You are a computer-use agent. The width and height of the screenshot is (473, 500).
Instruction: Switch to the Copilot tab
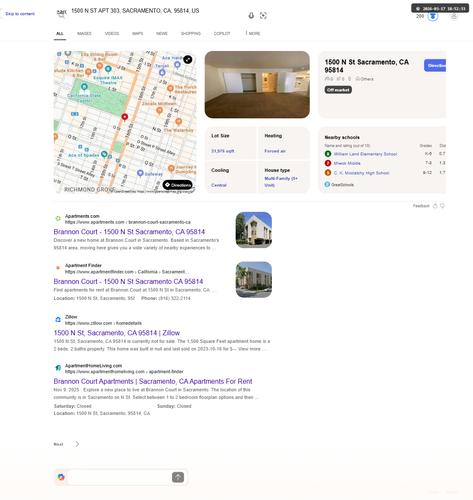222,34
